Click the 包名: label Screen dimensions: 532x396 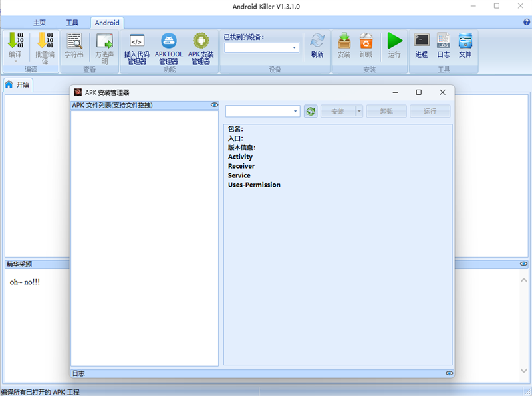(x=235, y=129)
